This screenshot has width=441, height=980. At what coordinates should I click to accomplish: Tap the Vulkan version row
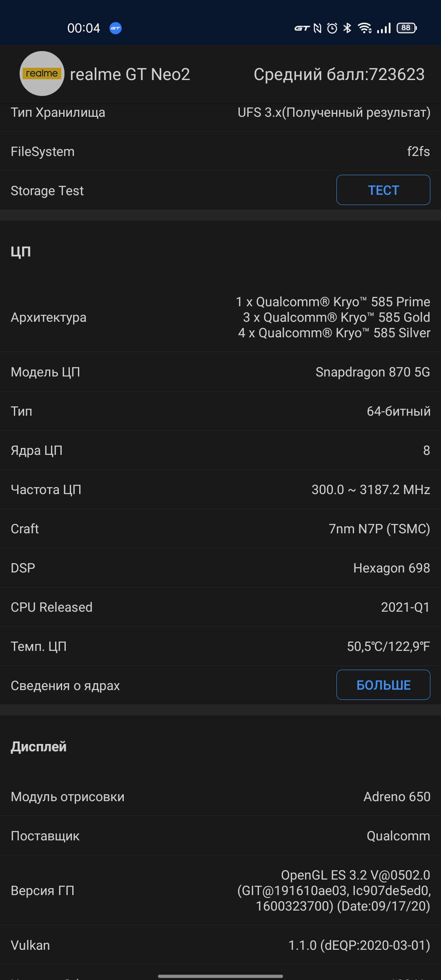(220, 945)
